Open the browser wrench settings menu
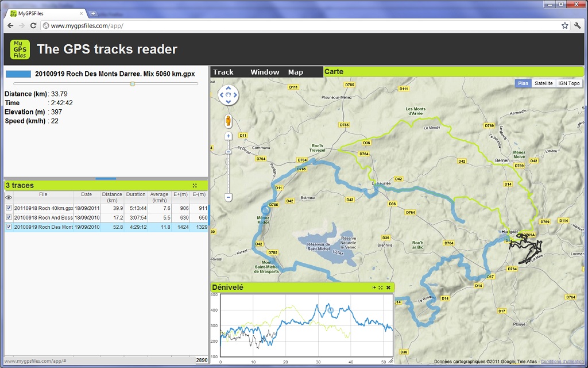 coord(578,25)
